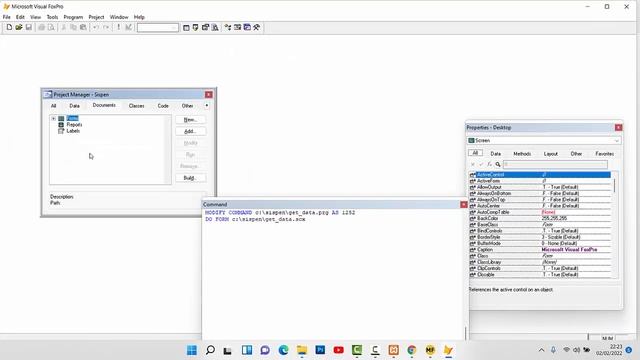Select Labels in the Project Manager tree
The image size is (640, 360).
73,131
